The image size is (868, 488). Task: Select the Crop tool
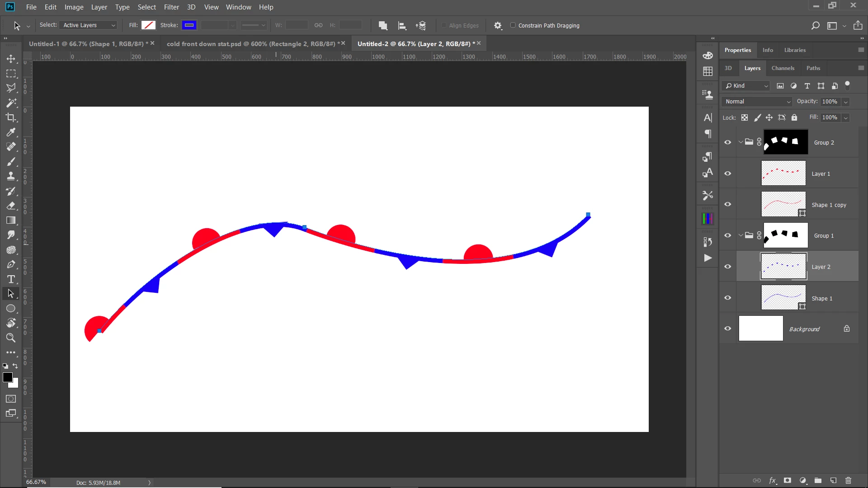pos(11,117)
